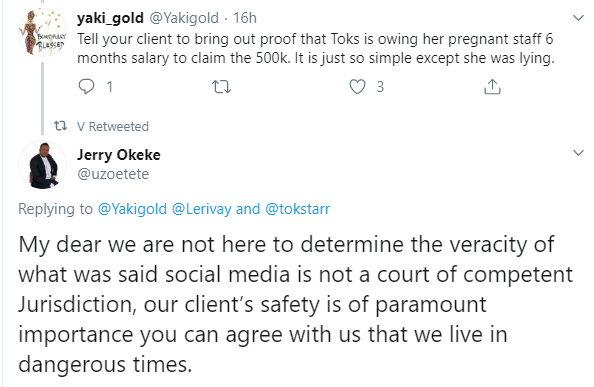The height and width of the screenshot is (387, 594).
Task: Click the 16h timestamp of the tweet
Action: pos(245,18)
